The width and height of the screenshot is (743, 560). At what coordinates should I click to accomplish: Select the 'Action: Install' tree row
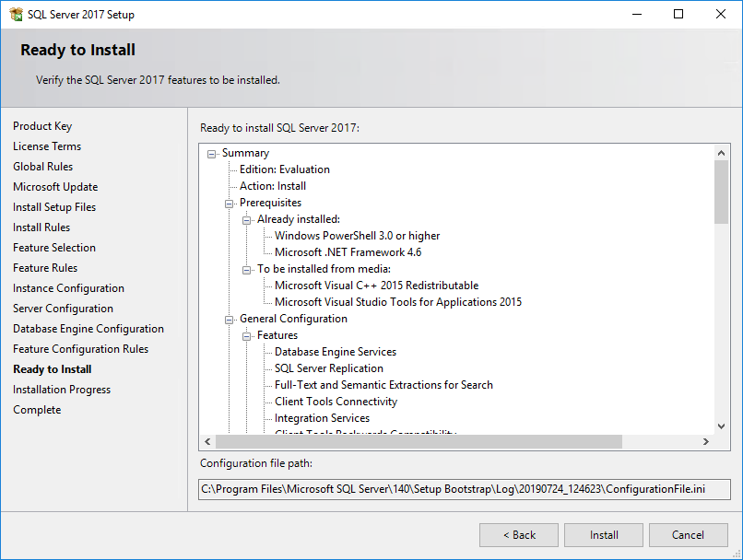tap(273, 186)
